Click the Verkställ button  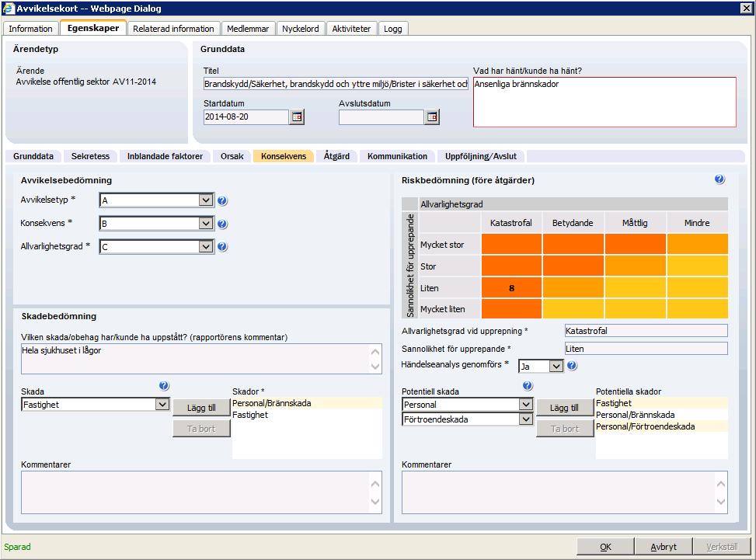[723, 547]
